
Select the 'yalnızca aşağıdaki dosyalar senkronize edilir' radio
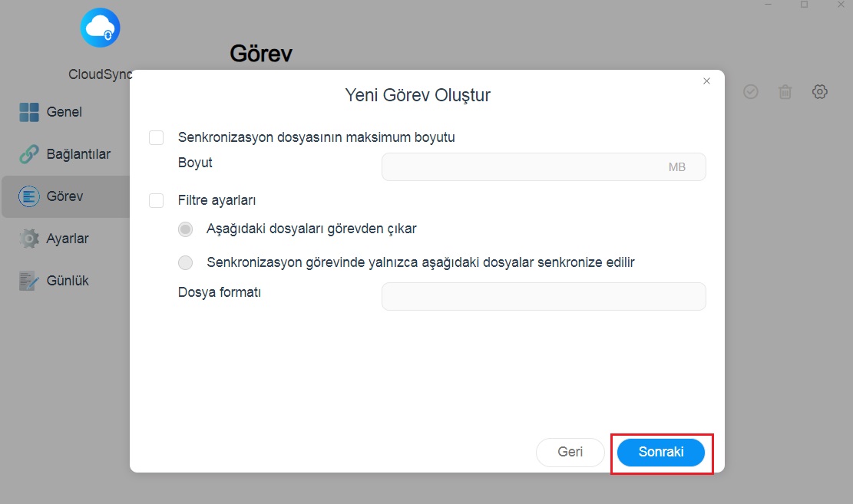tap(186, 262)
